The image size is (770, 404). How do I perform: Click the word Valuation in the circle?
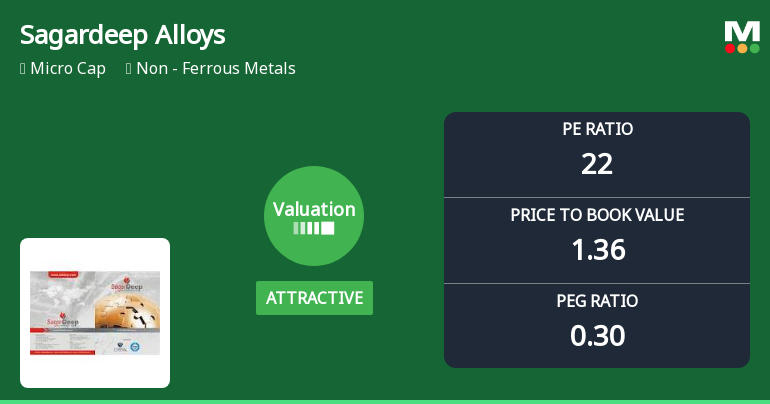[314, 209]
